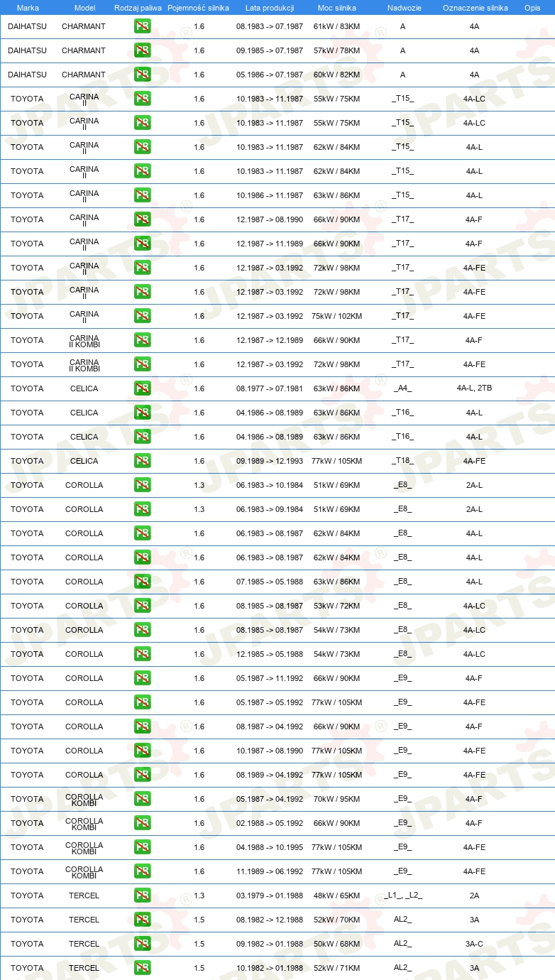This screenshot has width=555, height=980.
Task: Click fuel icon for Tercel 52kW/70KM row
Action: (142, 920)
